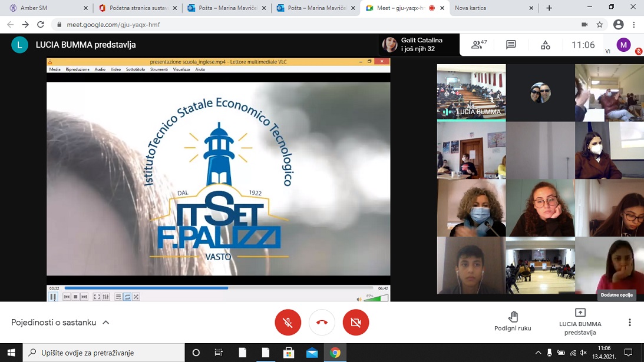Open the VLC Sottotitolo menu

pyautogui.click(x=136, y=69)
